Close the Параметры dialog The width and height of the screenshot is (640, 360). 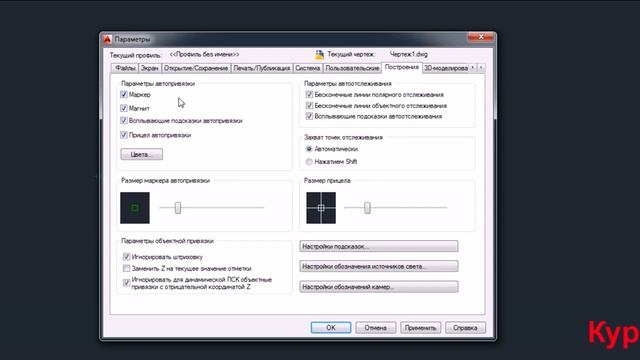pyautogui.click(x=480, y=37)
